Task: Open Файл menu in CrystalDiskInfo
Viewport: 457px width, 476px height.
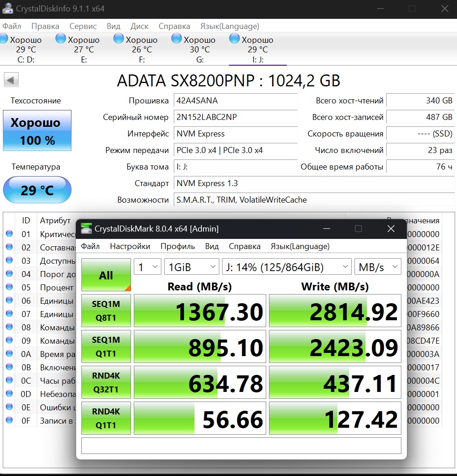Action: pos(11,26)
